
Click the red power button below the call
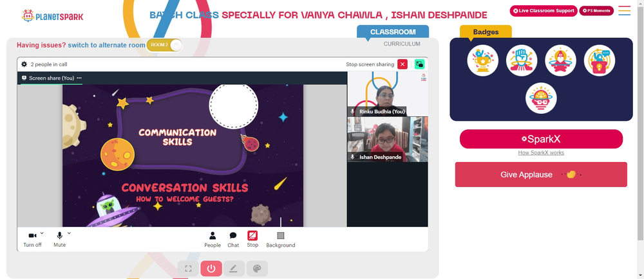(211, 269)
